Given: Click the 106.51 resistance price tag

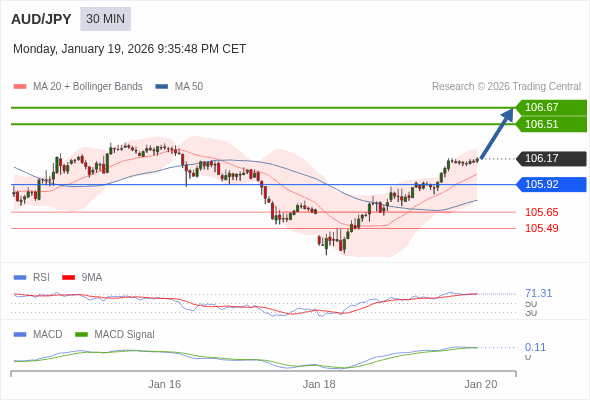Looking at the screenshot, I should point(551,124).
